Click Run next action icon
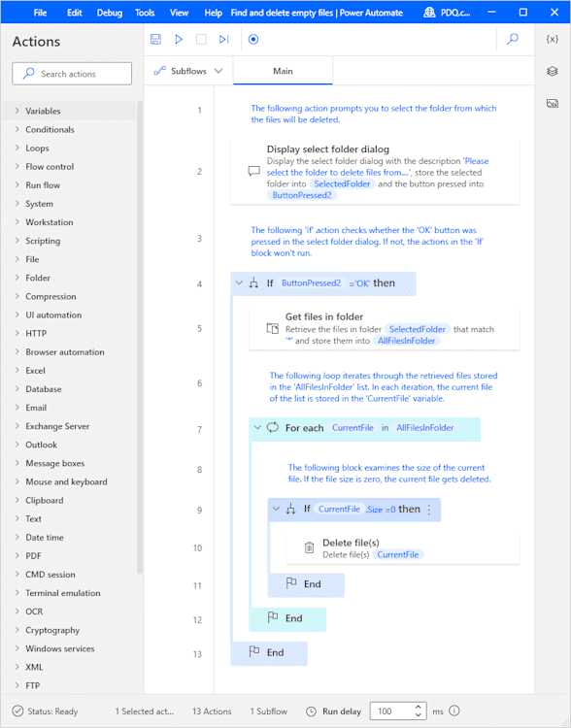The image size is (571, 728). pyautogui.click(x=224, y=40)
